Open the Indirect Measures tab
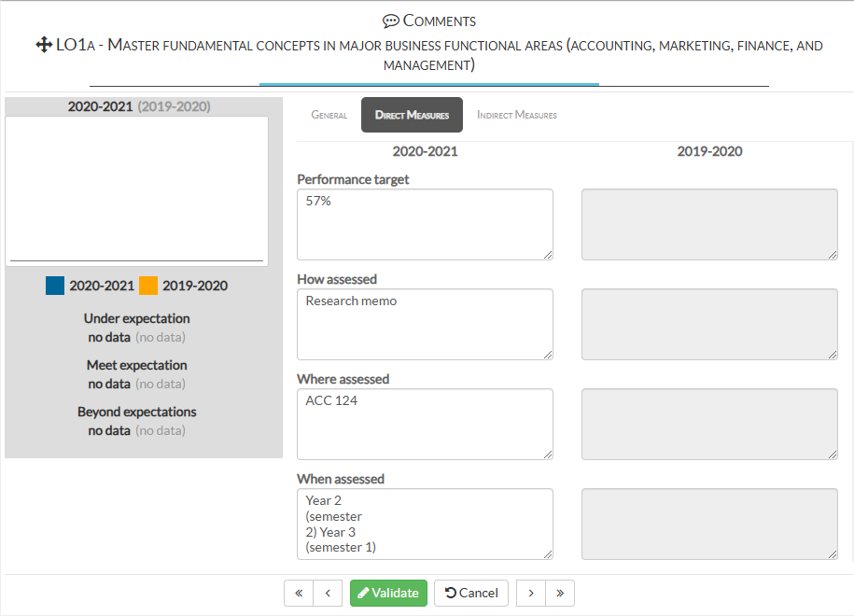Screen dimensions: 854x616 click(516, 115)
